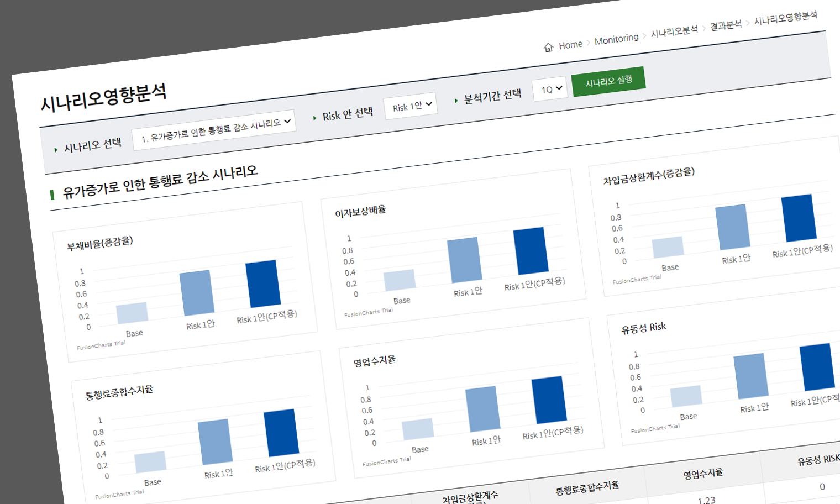Viewport: 840px width, 504px height.
Task: Click Base bar in 이자보상배율 chart
Action: click(400, 280)
